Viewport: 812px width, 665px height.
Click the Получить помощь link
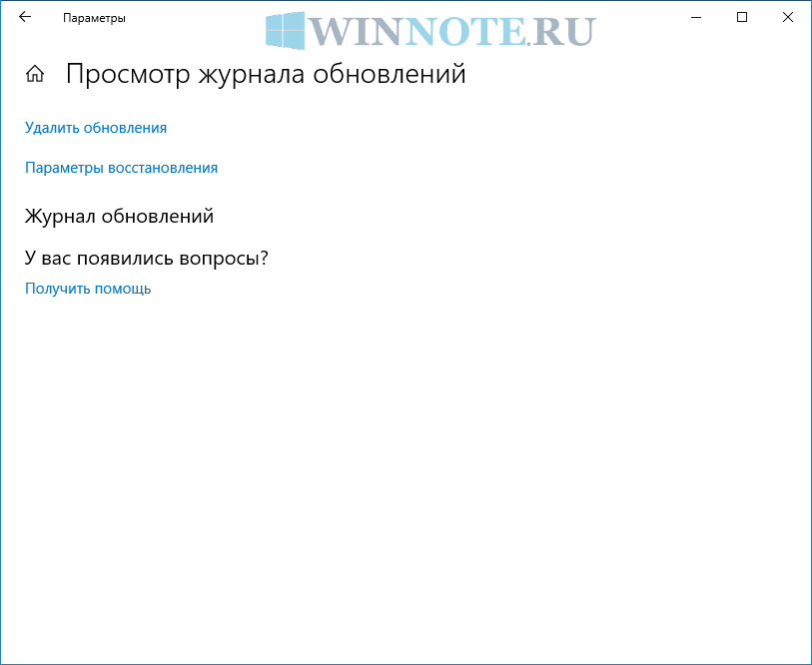tap(88, 289)
